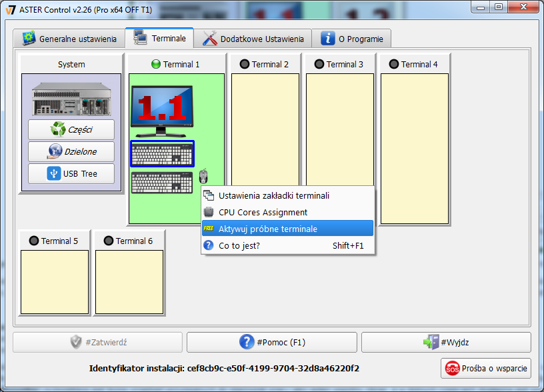Click the globe icon on Dzielone button
Screen dimensions: 544x392
(x=55, y=151)
